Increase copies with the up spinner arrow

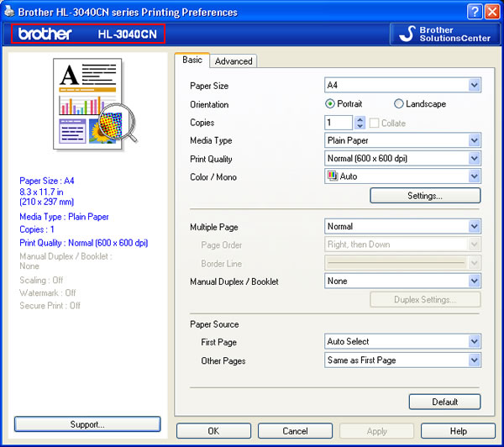pyautogui.click(x=360, y=119)
